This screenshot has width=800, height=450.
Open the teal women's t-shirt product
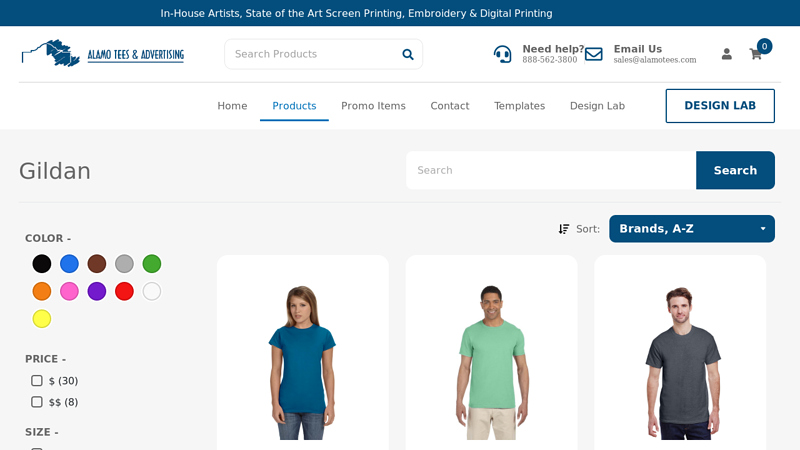(x=302, y=362)
